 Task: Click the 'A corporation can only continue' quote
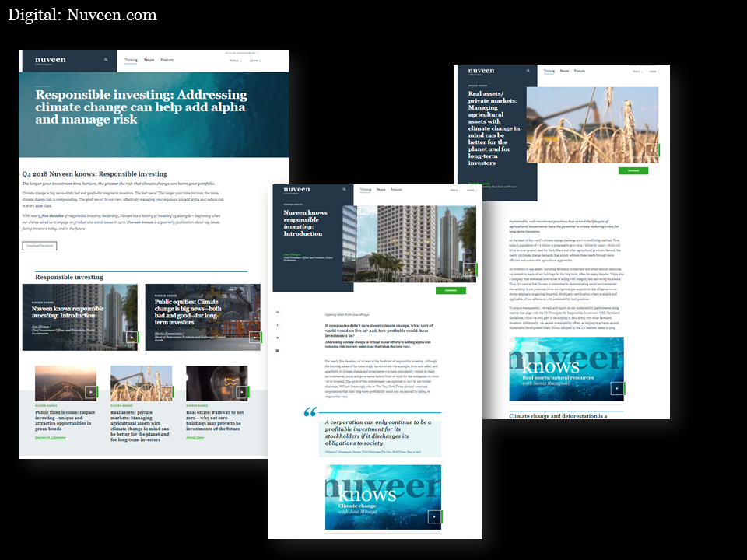(x=378, y=432)
